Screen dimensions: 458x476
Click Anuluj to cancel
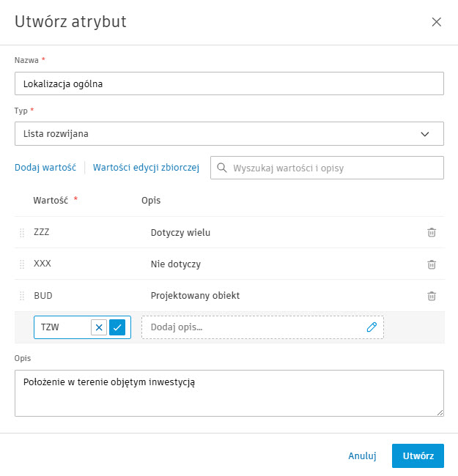click(362, 455)
